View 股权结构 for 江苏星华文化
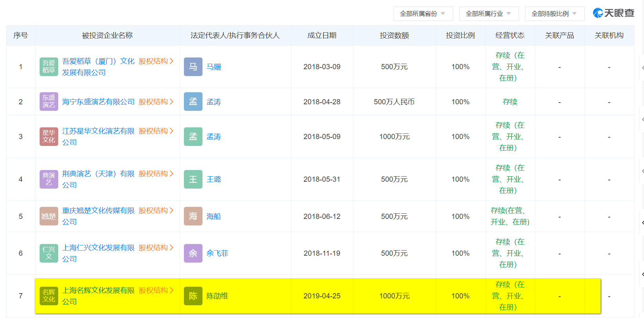The height and width of the screenshot is (318, 644). (x=156, y=131)
